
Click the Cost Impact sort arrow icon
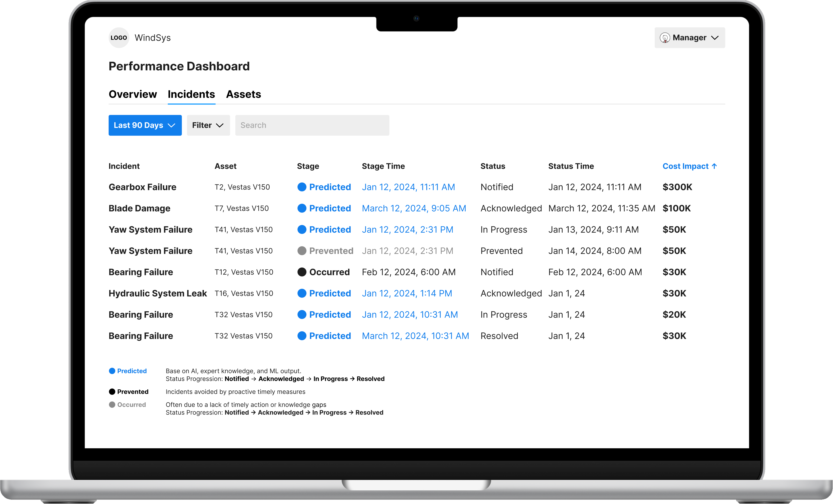714,166
